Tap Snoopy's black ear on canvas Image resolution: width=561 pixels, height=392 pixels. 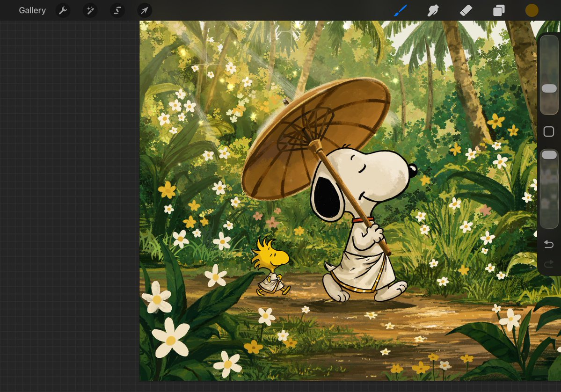328,198
